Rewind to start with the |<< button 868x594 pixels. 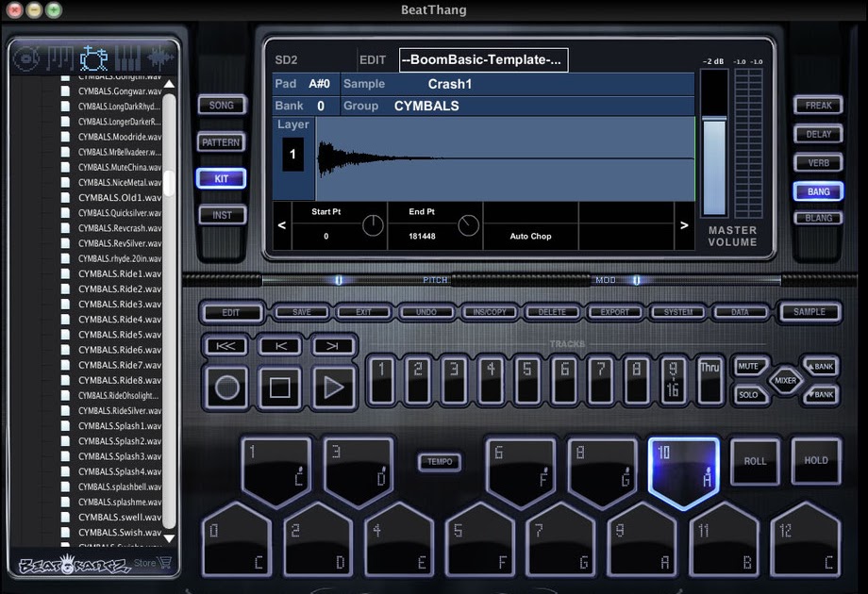click(225, 346)
